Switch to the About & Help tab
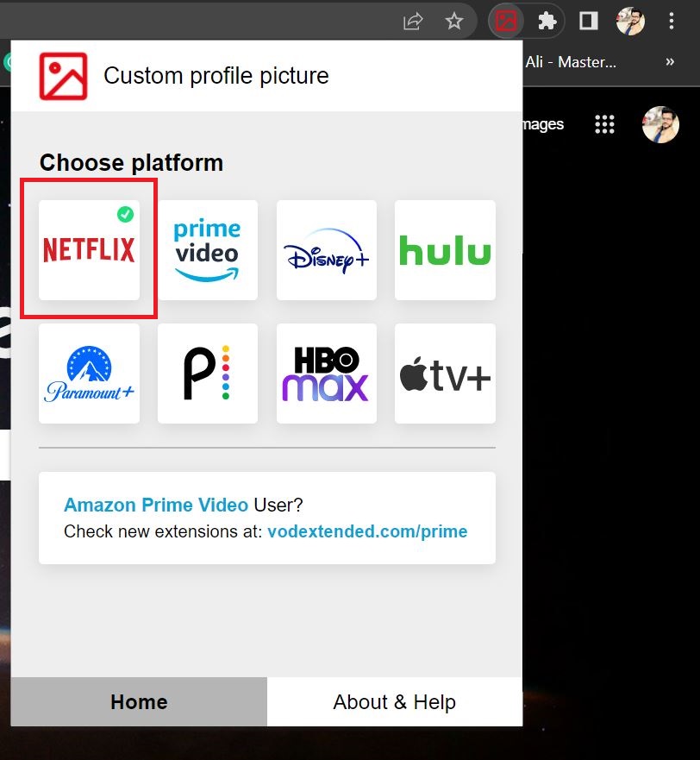The height and width of the screenshot is (760, 700). [395, 701]
